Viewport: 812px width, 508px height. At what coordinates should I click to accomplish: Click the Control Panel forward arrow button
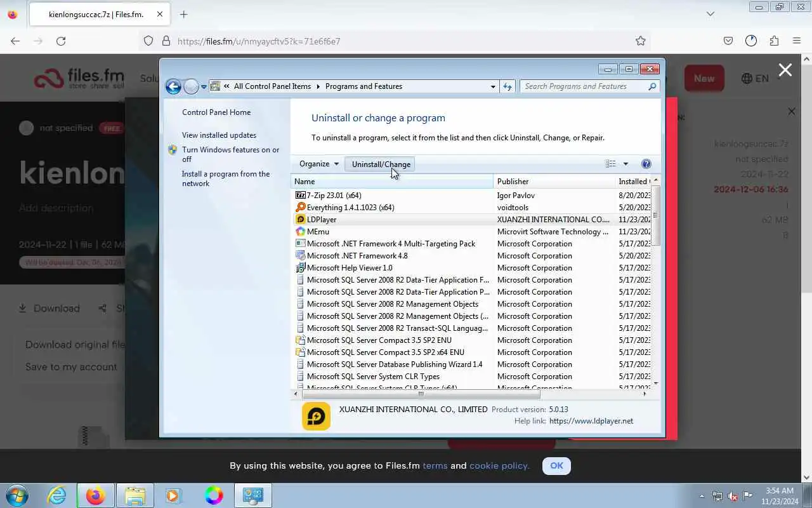point(191,86)
